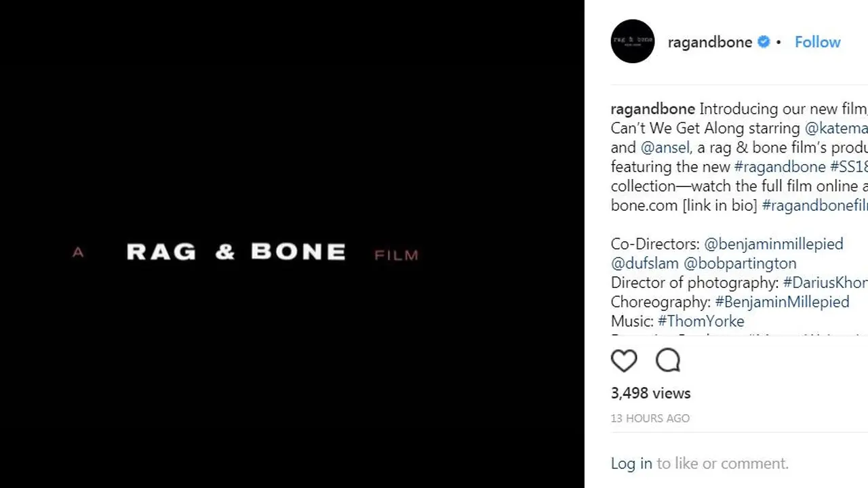Click the Log in link

click(x=631, y=464)
